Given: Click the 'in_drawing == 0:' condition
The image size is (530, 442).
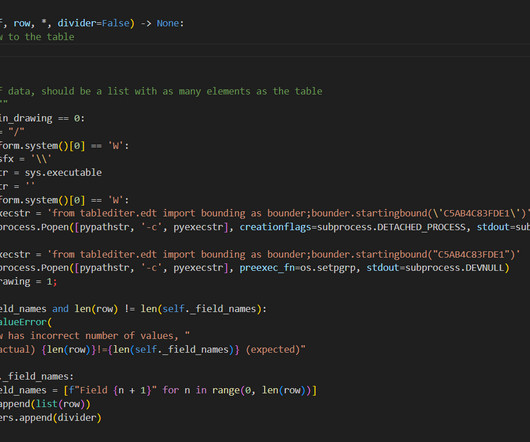Looking at the screenshot, I should coord(42,119).
